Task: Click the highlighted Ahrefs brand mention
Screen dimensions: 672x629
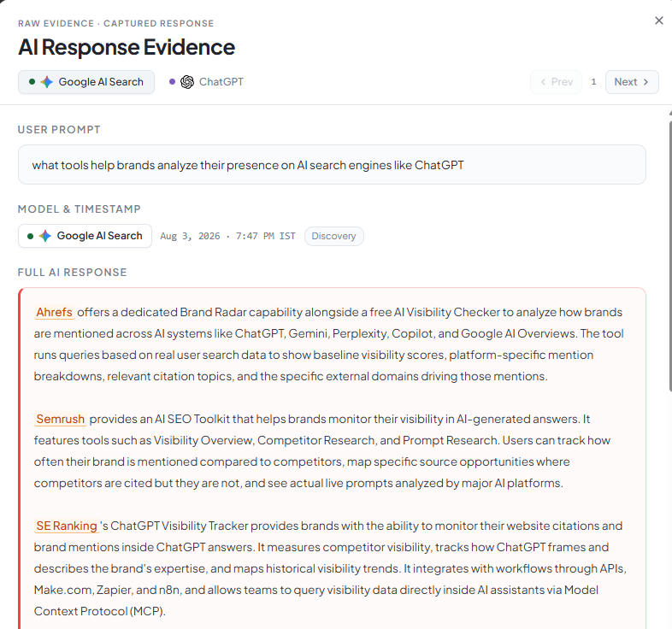Action: coord(54,312)
